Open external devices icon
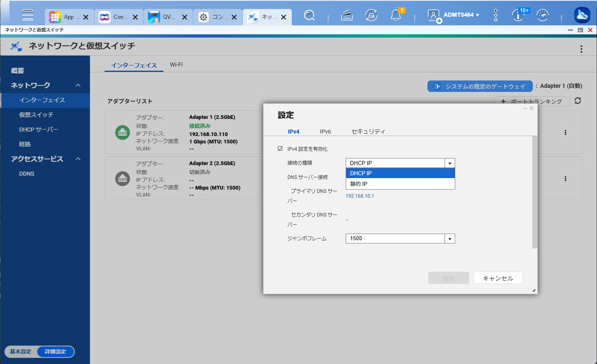Viewport: 597px width, 364px height. tap(371, 16)
